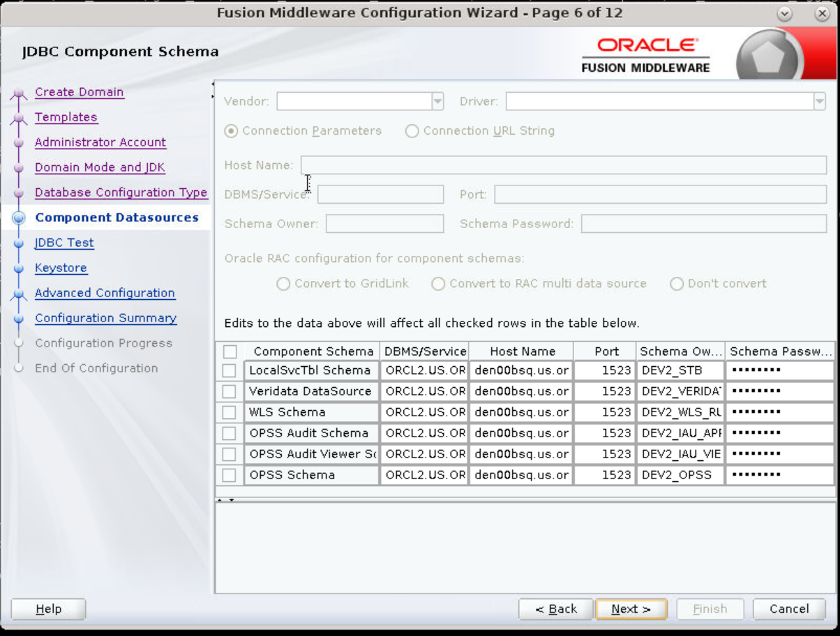Screen dimensions: 840x636
Task: Click the Keystore step bullet icon
Action: click(19, 268)
